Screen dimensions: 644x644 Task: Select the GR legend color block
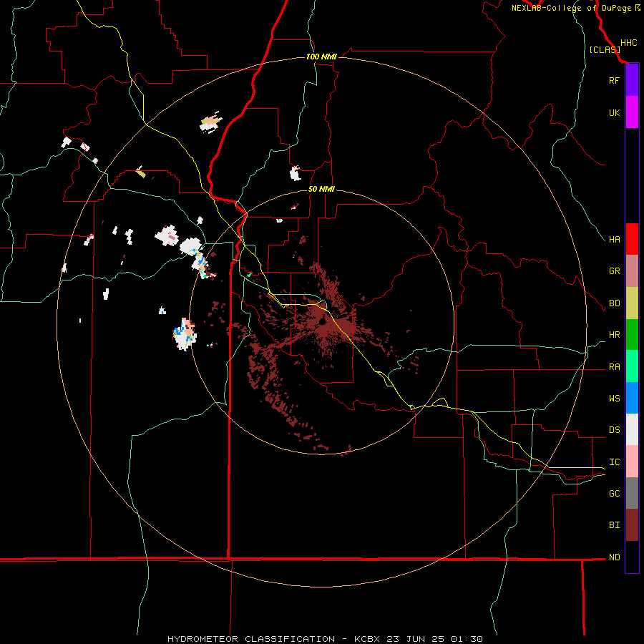632,271
